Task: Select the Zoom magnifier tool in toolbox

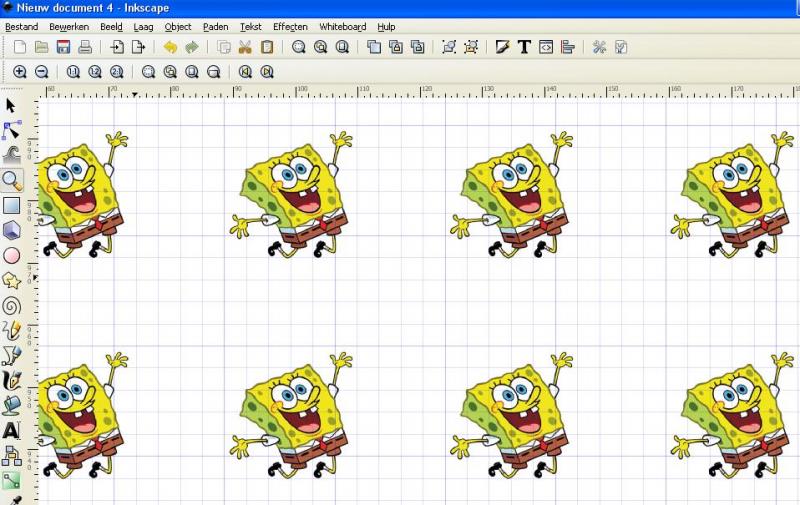Action: tap(11, 181)
